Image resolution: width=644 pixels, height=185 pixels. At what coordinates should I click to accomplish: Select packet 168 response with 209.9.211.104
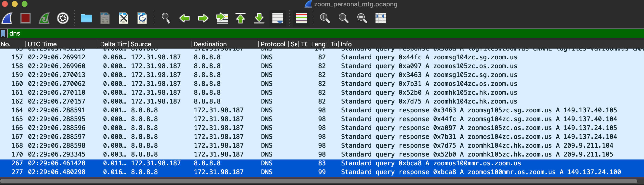tap(322, 145)
